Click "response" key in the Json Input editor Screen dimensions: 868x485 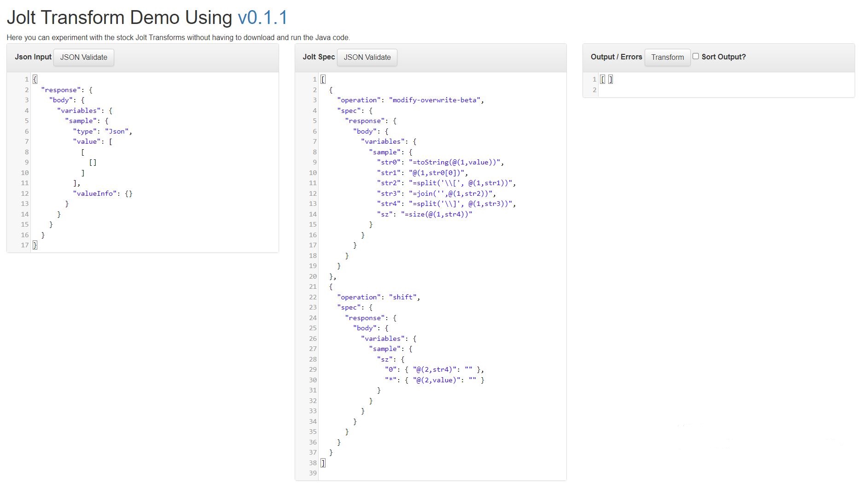(x=61, y=90)
